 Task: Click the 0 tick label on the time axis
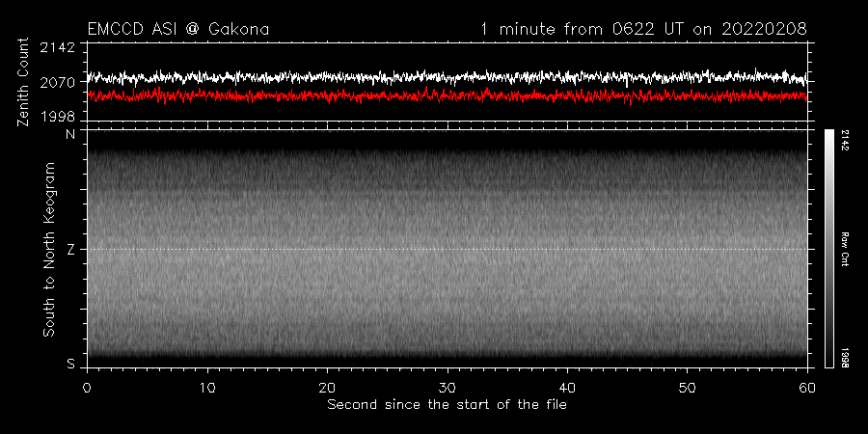[87, 387]
